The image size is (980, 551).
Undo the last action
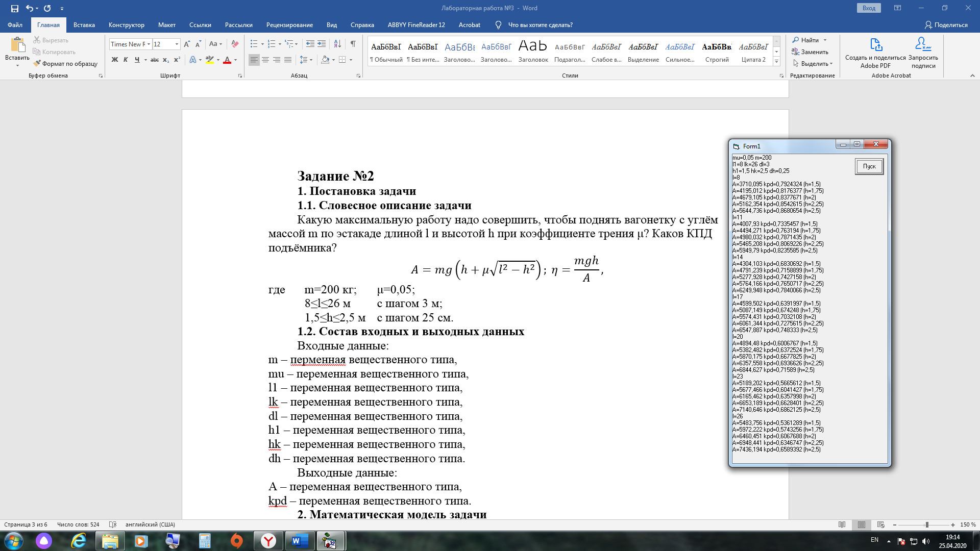(29, 8)
